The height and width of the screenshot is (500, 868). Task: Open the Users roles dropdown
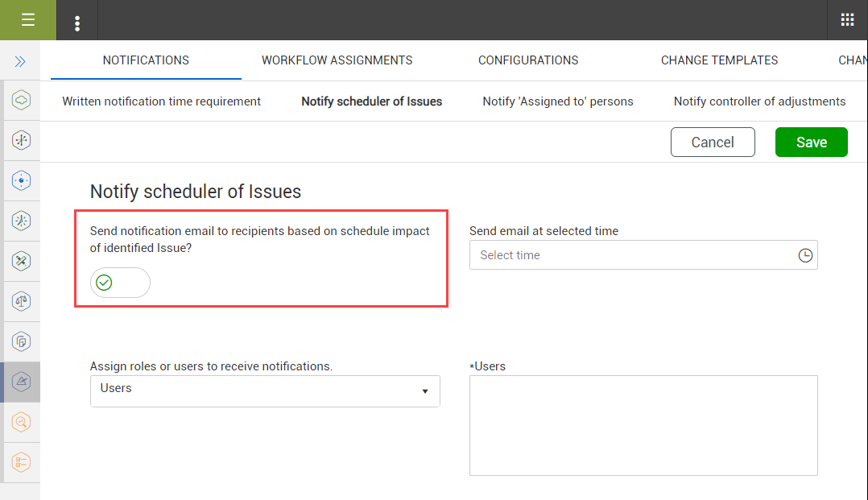[265, 391]
